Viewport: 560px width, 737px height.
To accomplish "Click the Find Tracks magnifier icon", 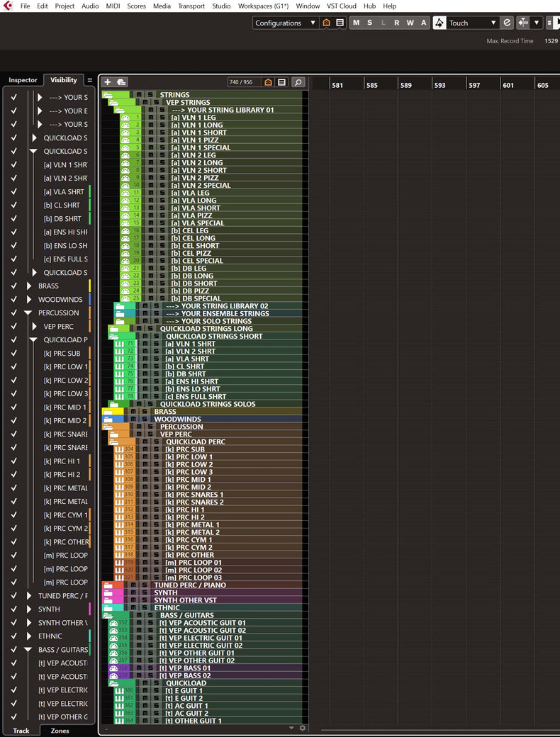I will [298, 82].
